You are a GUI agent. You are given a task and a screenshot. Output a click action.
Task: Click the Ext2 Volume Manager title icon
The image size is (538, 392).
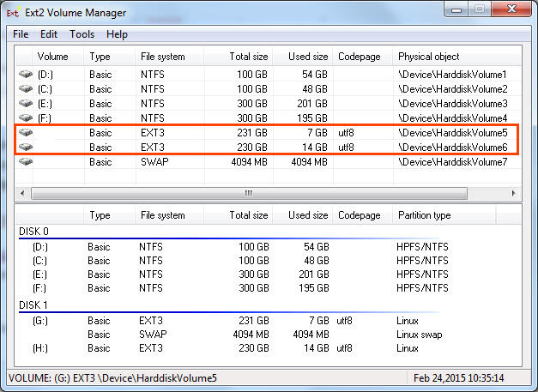tap(13, 13)
